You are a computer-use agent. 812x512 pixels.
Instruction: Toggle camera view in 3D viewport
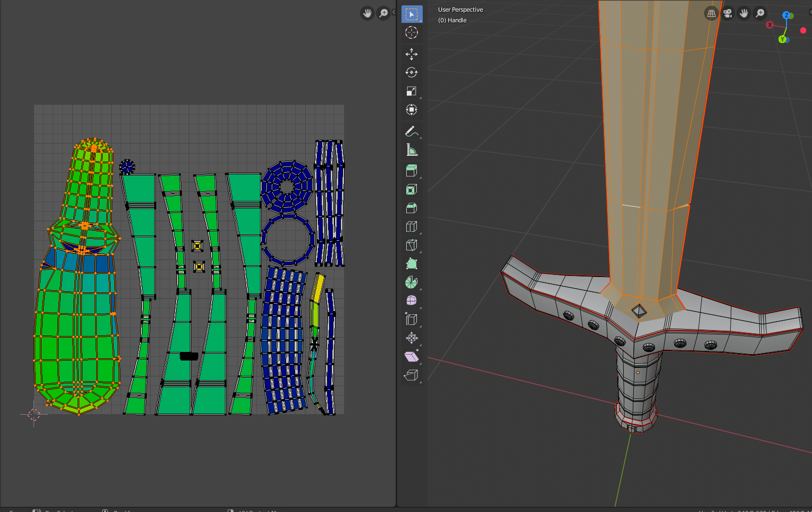point(727,13)
